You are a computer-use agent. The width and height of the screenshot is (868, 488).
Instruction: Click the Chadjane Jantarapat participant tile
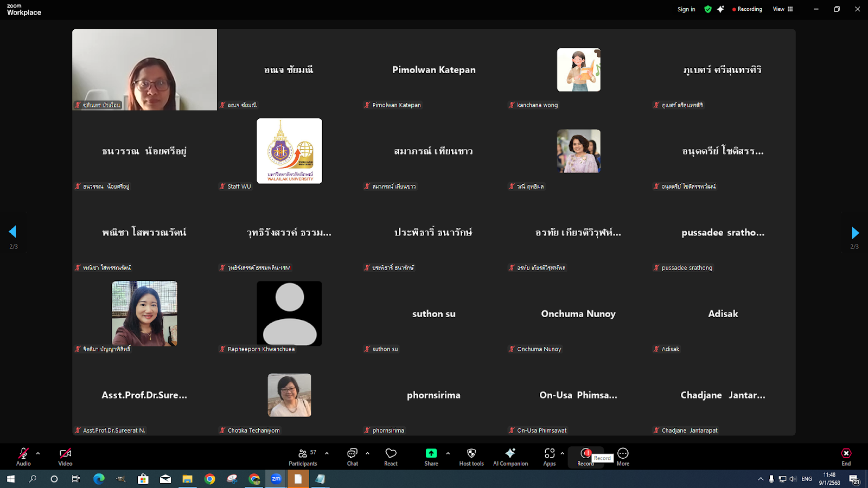723,395
